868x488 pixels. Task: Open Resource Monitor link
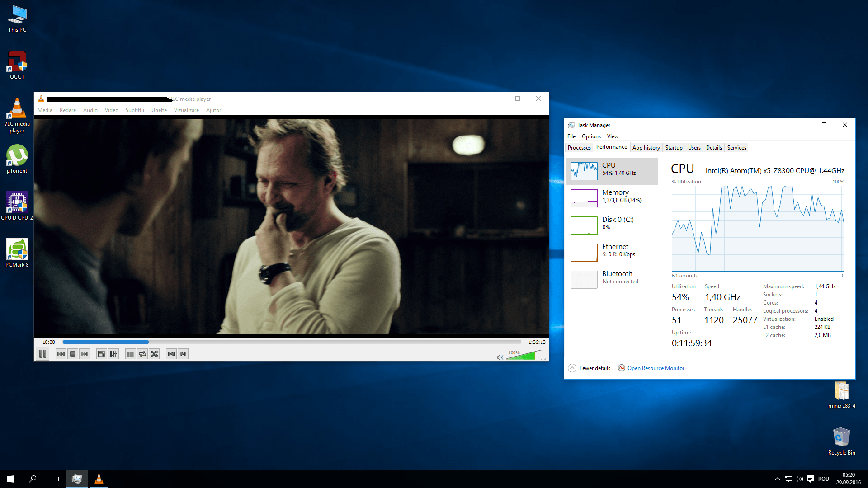[x=656, y=368]
